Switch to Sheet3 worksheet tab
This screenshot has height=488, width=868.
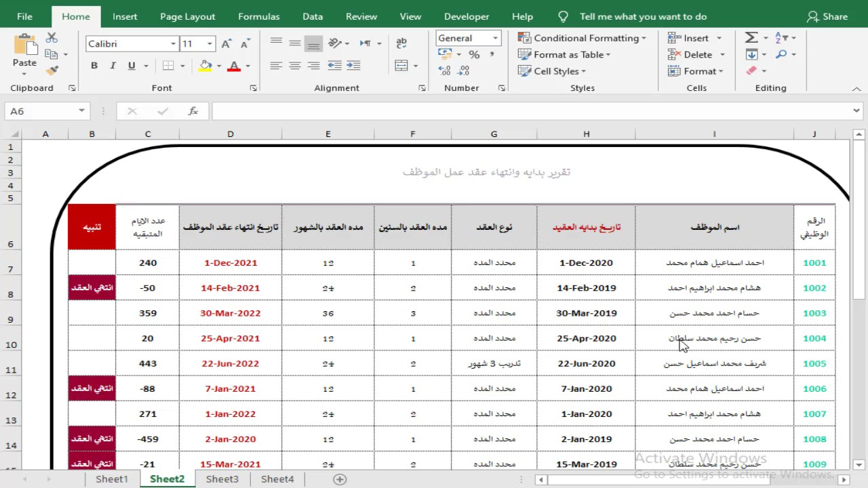[222, 479]
